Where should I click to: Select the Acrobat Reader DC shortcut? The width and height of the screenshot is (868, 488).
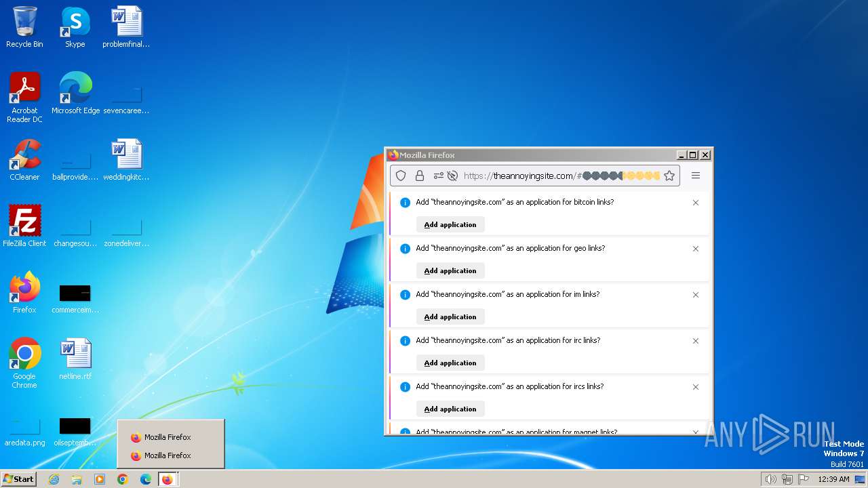pos(24,98)
